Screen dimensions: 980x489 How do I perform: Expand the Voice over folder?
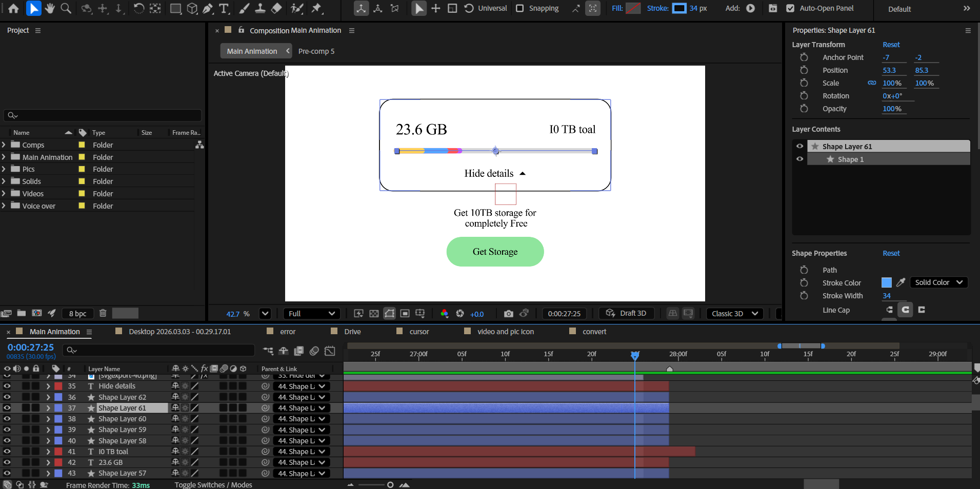coord(4,206)
